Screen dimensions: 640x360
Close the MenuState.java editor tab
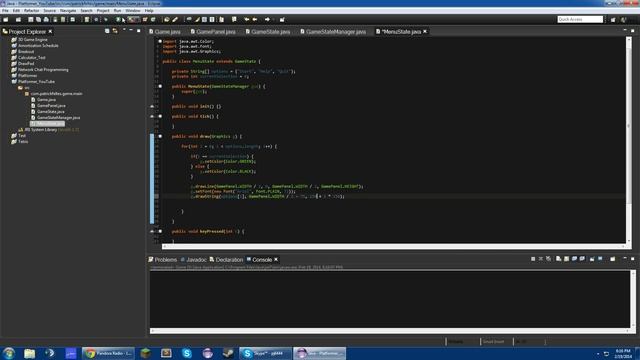pos(425,31)
